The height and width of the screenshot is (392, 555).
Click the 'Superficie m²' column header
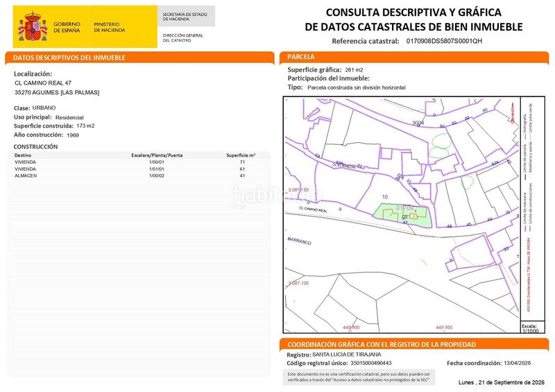[241, 155]
